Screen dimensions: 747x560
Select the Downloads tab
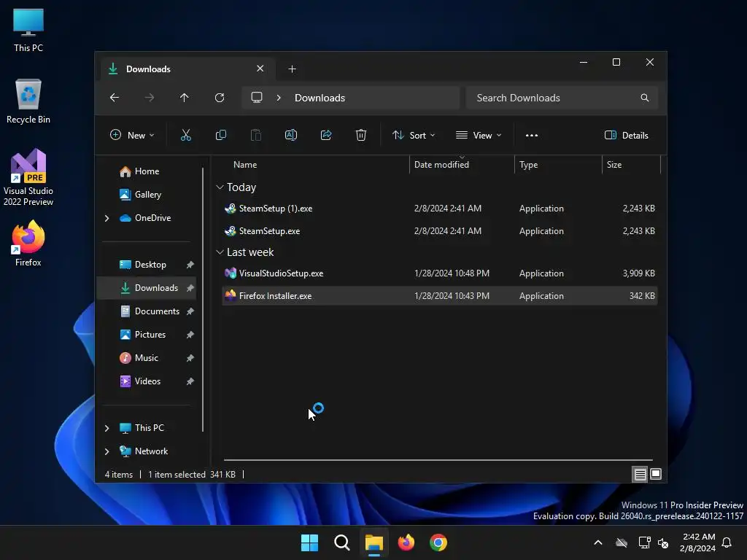coord(186,69)
